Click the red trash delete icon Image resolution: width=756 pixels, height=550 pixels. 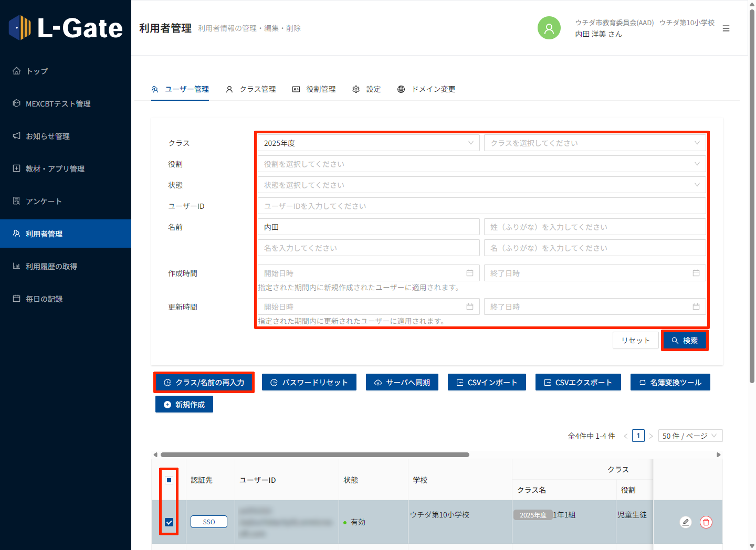click(706, 522)
